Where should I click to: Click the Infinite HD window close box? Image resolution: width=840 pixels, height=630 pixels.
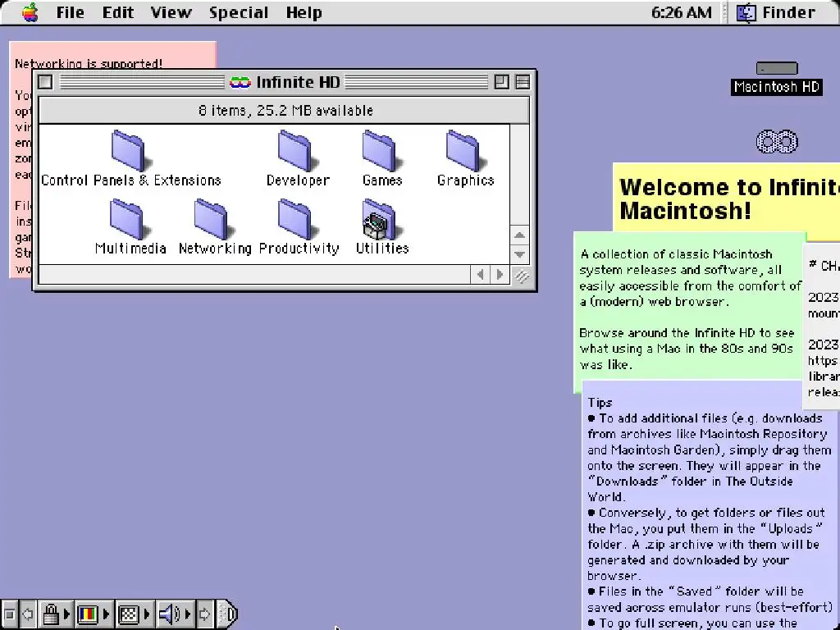(x=46, y=82)
